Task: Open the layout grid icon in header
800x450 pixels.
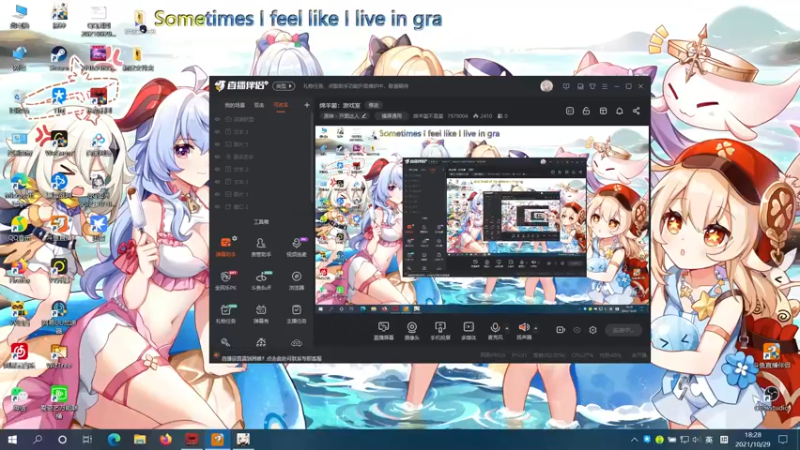Action: point(603,111)
